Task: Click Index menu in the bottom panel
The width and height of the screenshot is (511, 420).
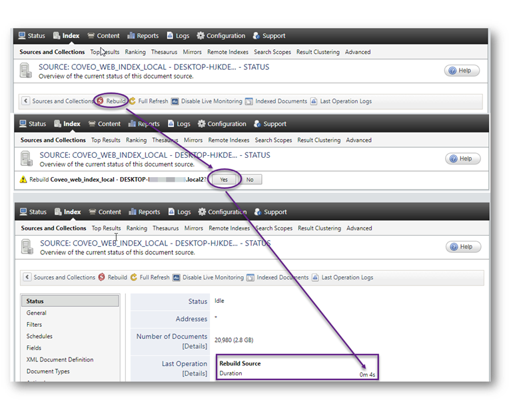Action: pyautogui.click(x=68, y=212)
